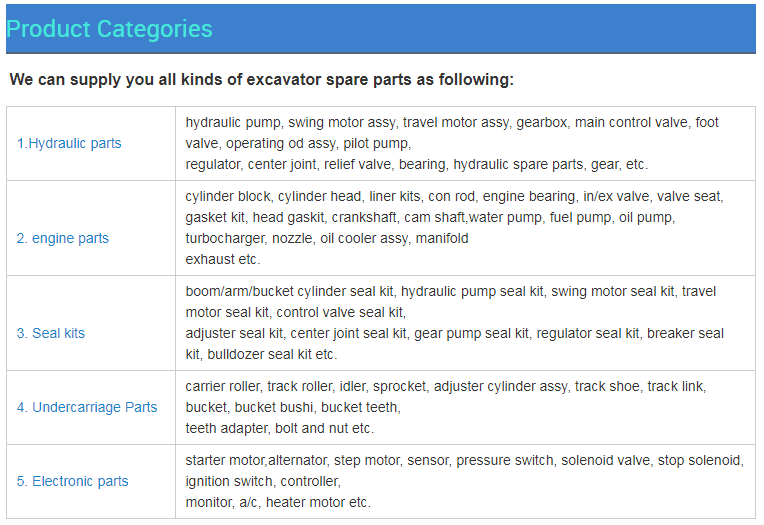Open the 2. engine parts link

(x=62, y=238)
